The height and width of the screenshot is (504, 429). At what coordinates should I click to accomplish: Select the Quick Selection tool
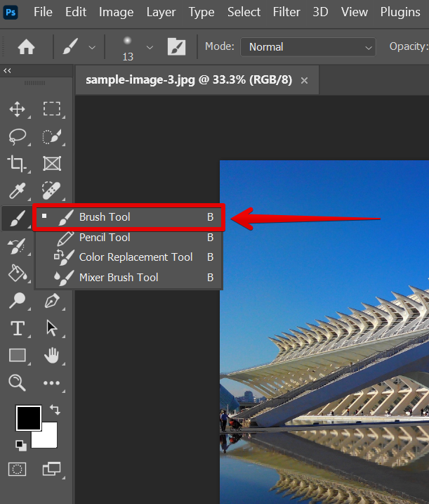[52, 136]
